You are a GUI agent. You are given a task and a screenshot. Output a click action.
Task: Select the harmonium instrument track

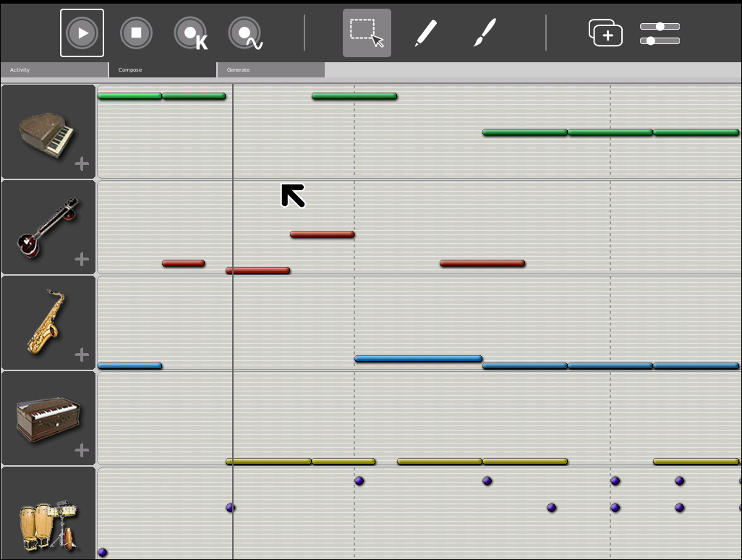46,418
